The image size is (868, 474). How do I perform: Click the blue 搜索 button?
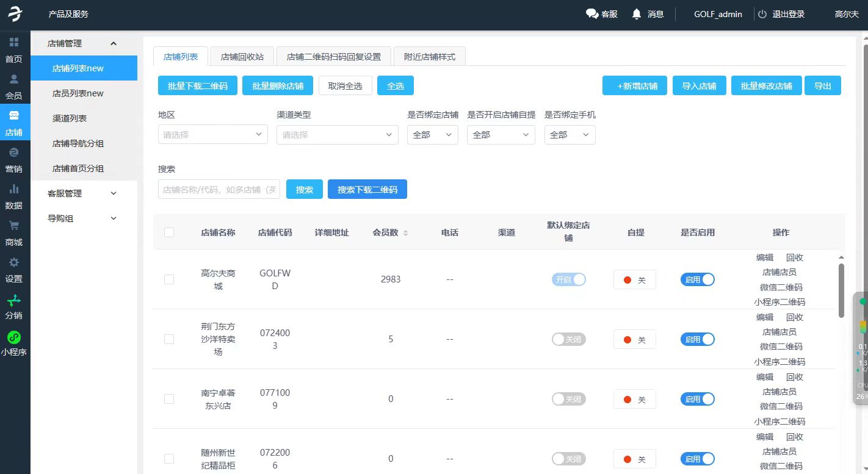point(305,190)
